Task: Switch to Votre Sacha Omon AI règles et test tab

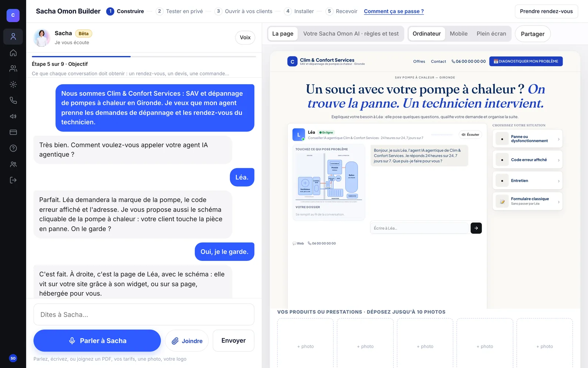Action: pyautogui.click(x=351, y=34)
